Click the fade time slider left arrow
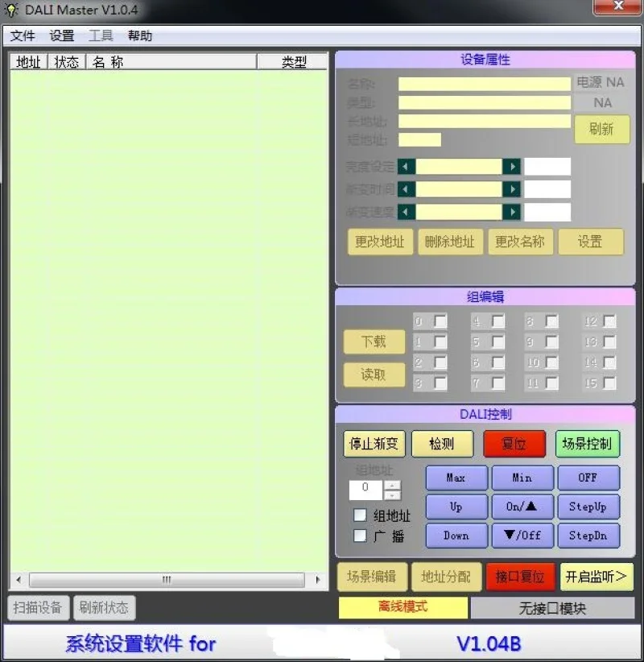The width and height of the screenshot is (644, 662). pyautogui.click(x=407, y=189)
